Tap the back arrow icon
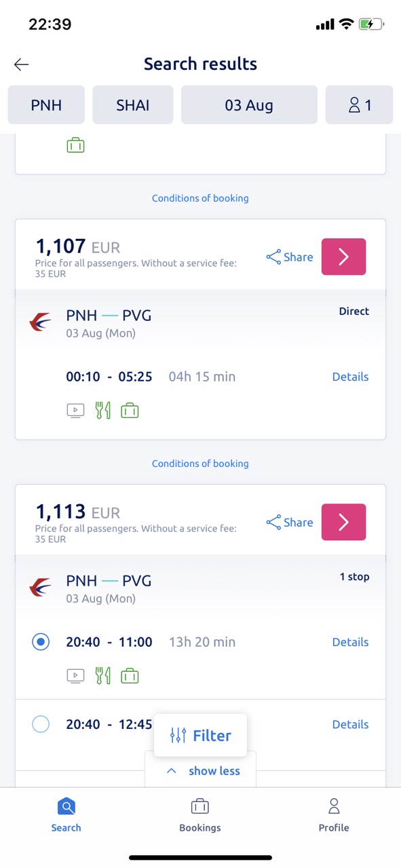 21,64
